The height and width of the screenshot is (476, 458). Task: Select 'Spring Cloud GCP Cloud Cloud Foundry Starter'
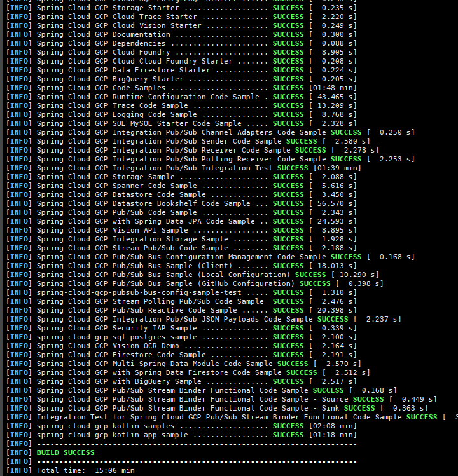135,61
